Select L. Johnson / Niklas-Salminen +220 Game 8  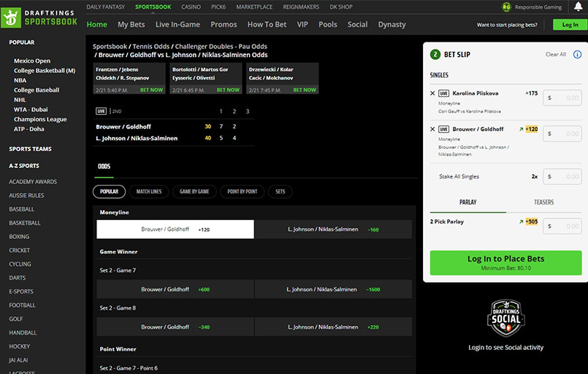tap(333, 327)
